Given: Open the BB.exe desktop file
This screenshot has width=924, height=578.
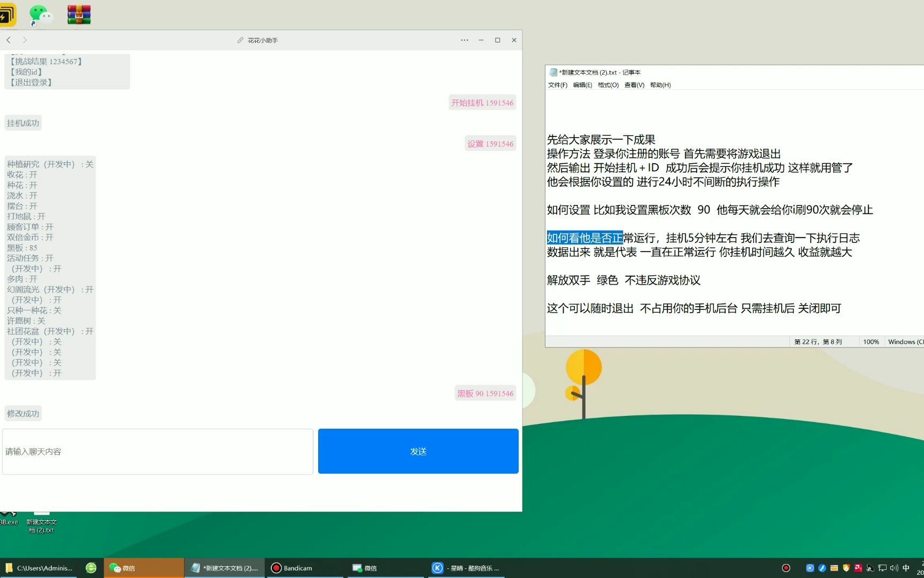Looking at the screenshot, I should pos(9,519).
